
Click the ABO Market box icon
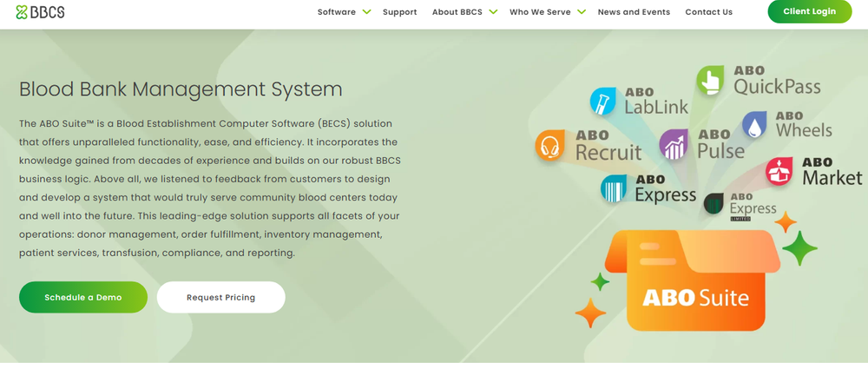779,171
